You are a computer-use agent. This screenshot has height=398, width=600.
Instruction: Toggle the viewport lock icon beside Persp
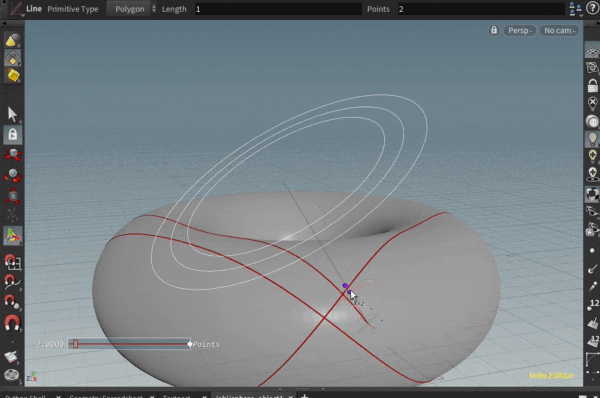pos(494,30)
